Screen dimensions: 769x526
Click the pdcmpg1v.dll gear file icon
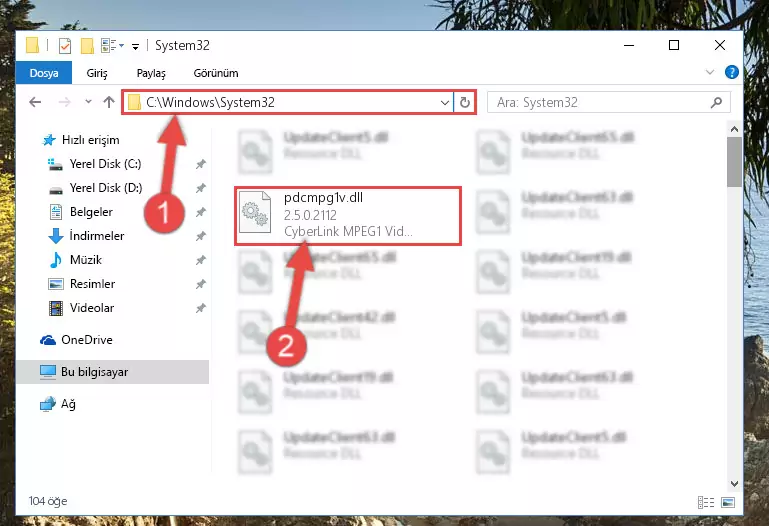(255, 212)
